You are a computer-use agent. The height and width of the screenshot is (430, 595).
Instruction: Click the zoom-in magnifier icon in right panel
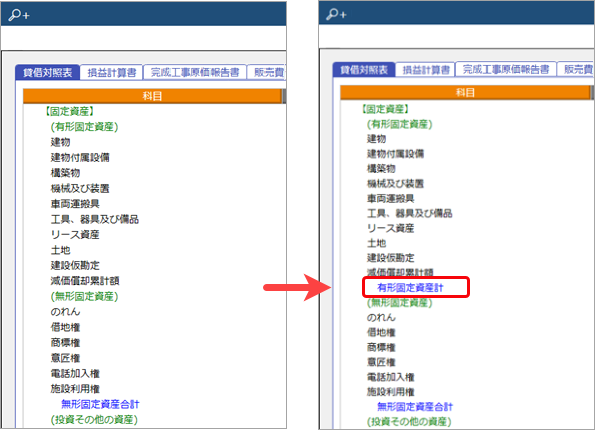click(336, 14)
